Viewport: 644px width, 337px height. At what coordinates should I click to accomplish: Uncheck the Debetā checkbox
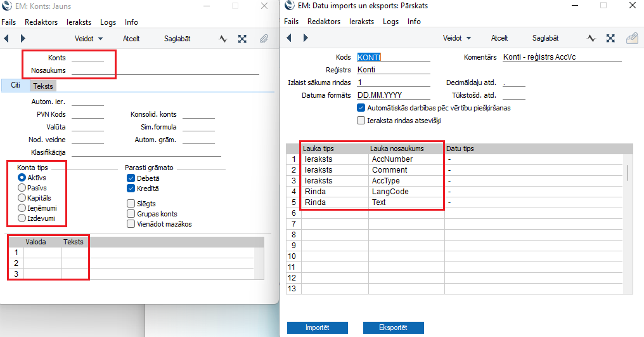point(131,178)
